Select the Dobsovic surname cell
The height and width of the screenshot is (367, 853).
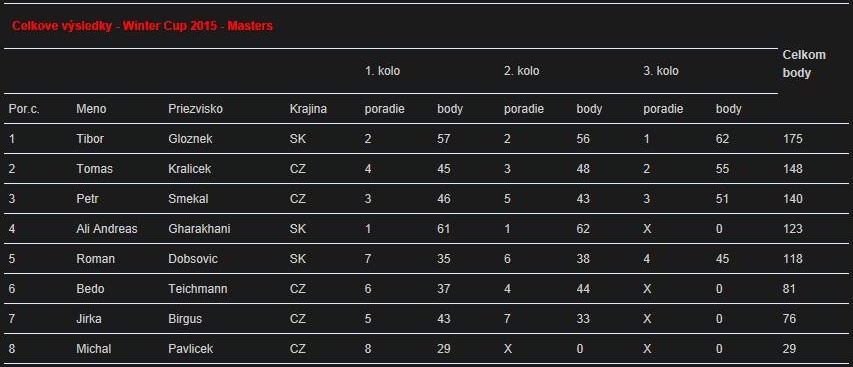click(193, 259)
